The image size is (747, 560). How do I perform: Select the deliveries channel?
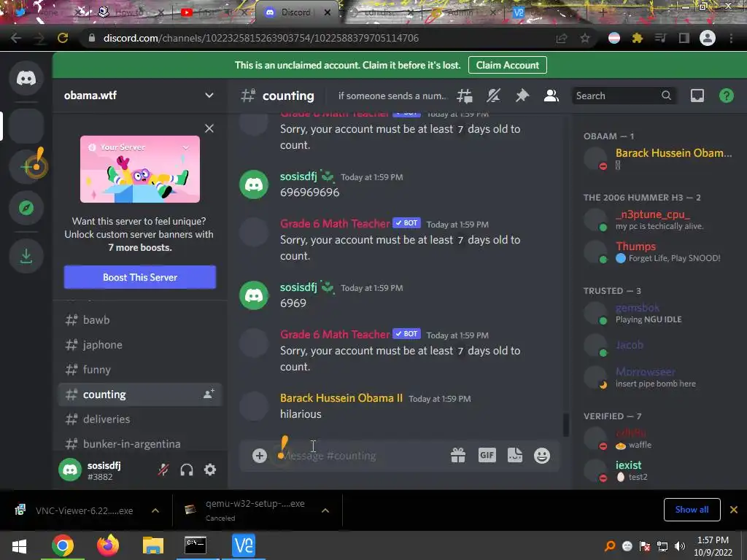pos(139,419)
